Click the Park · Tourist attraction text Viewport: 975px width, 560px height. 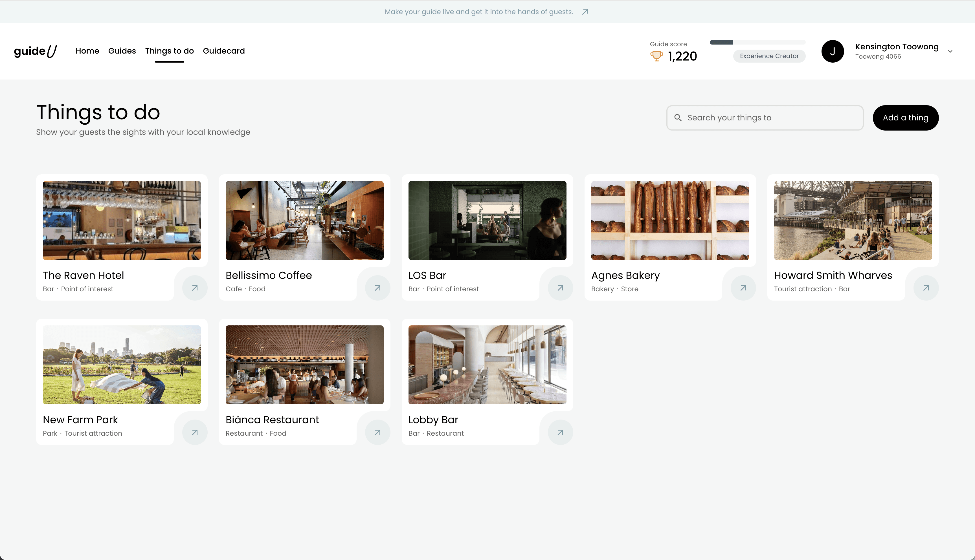(82, 433)
